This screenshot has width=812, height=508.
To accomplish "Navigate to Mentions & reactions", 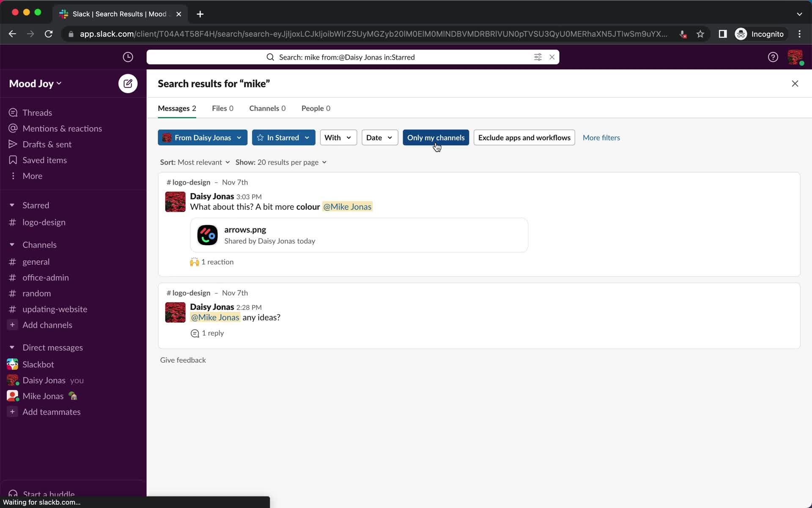I will [x=62, y=127].
